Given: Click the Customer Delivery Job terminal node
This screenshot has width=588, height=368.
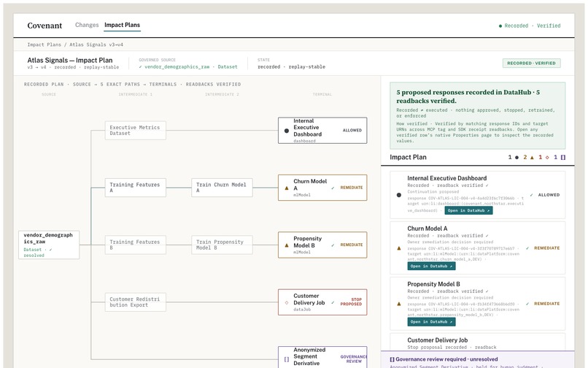Looking at the screenshot, I should click(322, 302).
